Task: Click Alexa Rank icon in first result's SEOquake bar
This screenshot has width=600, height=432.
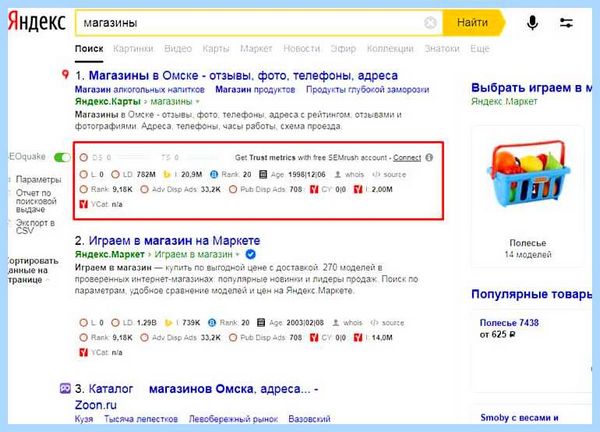Action: pos(214,174)
